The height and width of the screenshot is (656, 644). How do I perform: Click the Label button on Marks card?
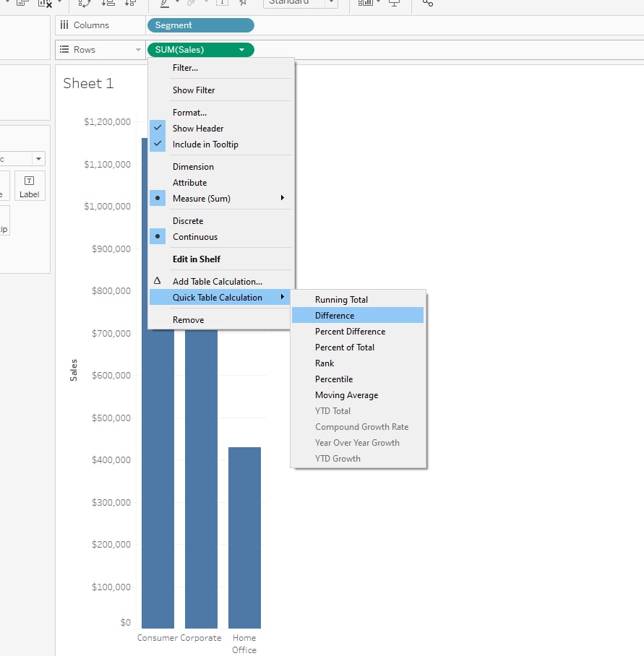tap(30, 186)
